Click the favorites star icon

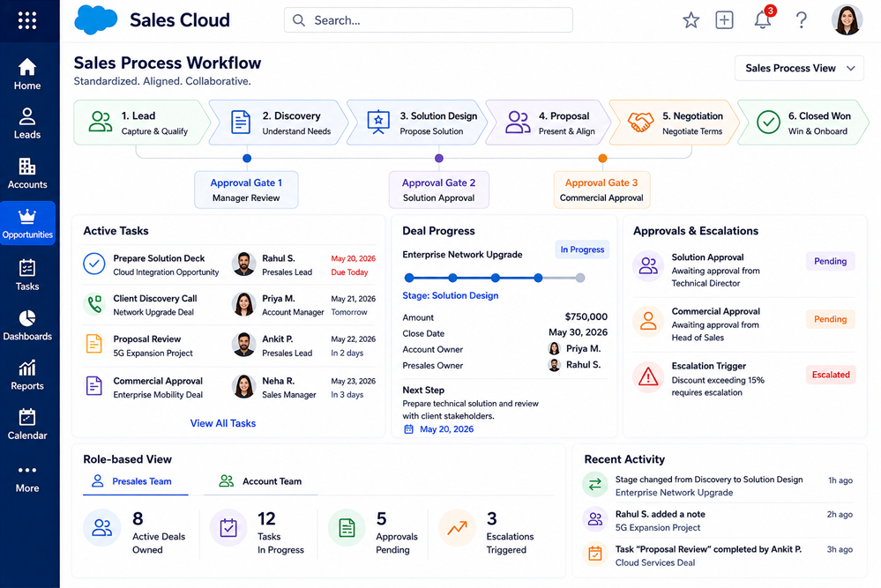(x=691, y=21)
